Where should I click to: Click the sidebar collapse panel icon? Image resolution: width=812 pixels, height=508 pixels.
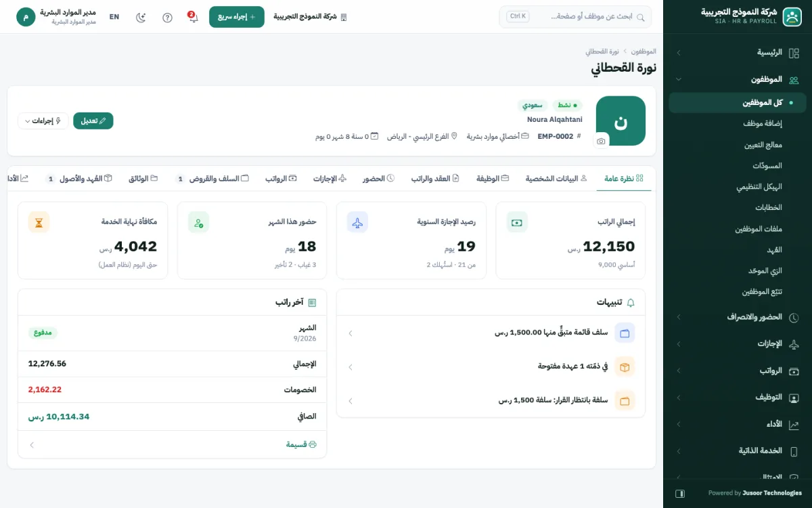679,493
